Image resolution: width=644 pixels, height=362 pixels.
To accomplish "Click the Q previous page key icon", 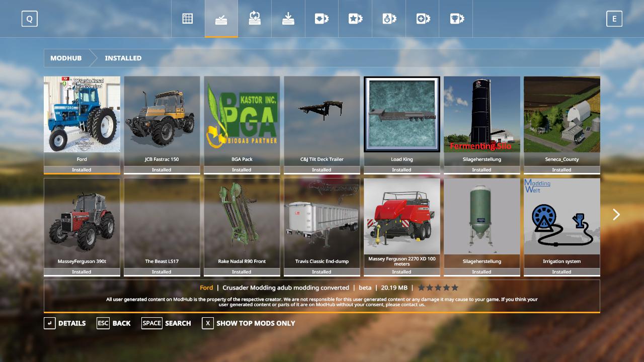I will coord(30,19).
